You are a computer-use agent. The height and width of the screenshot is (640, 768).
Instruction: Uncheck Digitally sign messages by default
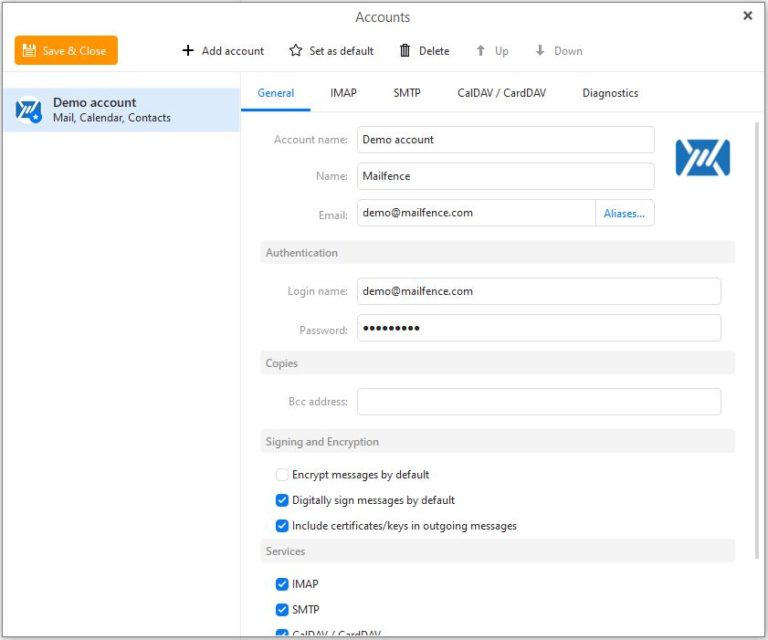pyautogui.click(x=282, y=500)
